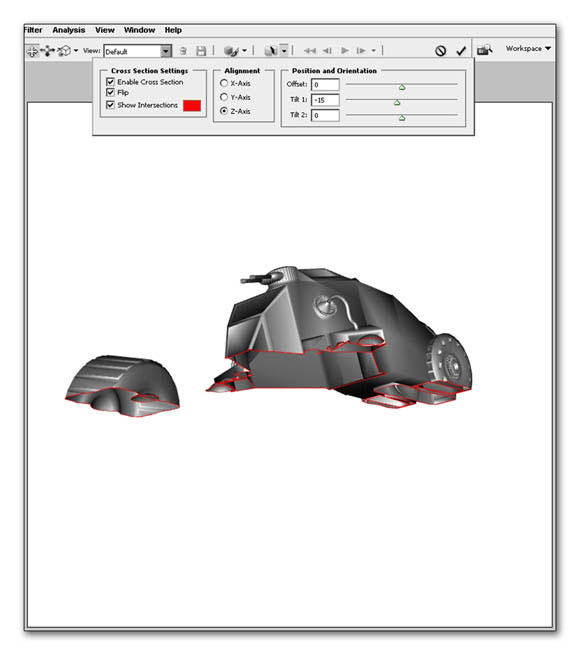Select the 3D drag/move object tool
Image resolution: width=580 pixels, height=655 pixels.
click(48, 51)
